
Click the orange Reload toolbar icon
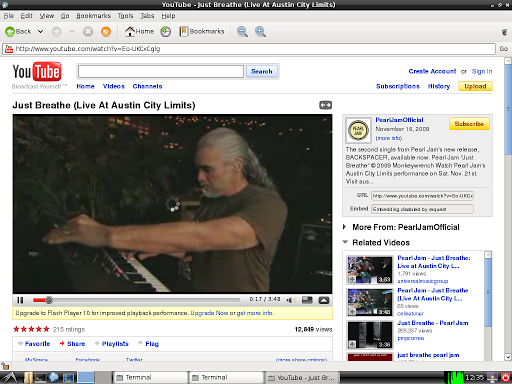[x=106, y=32]
